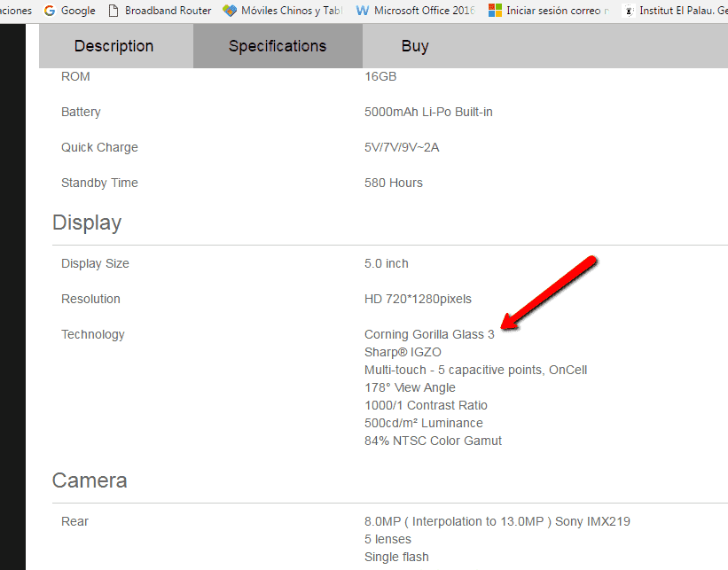This screenshot has width=728, height=570.
Task: Click the Display Size label
Action: coord(95,263)
